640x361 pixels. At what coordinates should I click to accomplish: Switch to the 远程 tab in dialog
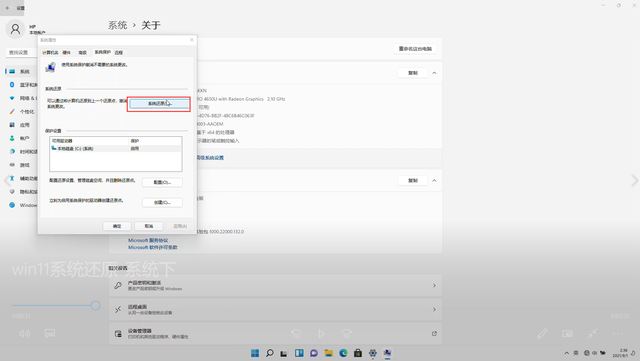[x=119, y=53]
